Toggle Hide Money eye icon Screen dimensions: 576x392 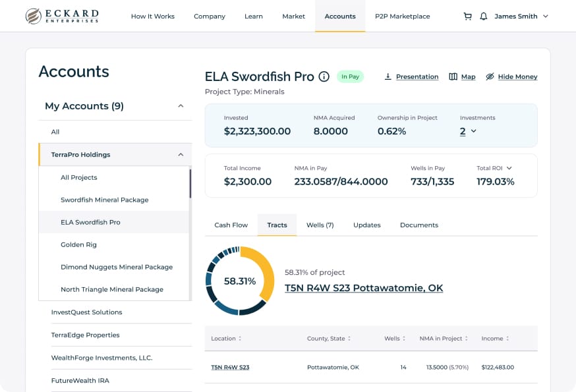[490, 76]
